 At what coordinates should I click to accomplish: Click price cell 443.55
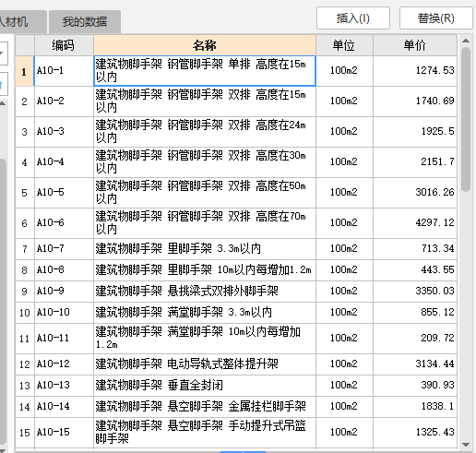[x=415, y=270]
